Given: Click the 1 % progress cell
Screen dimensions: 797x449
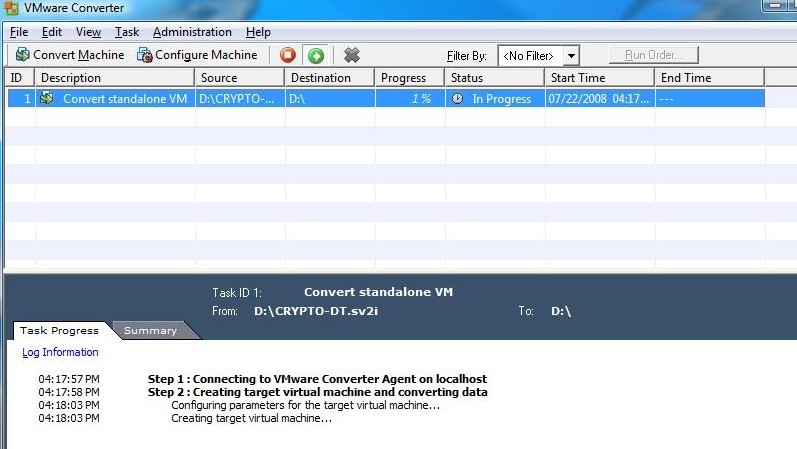Looking at the screenshot, I should click(x=410, y=99).
